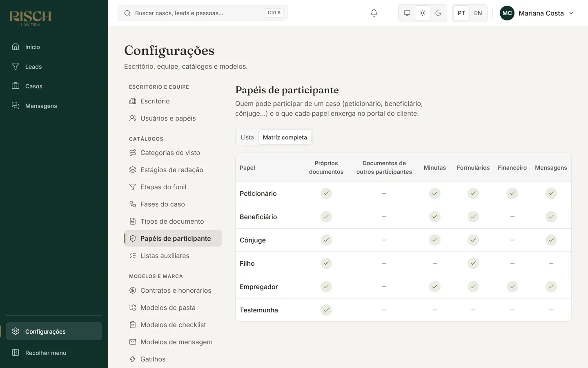Viewport: 588px width, 368px height.
Task: Click the Estágios de redação layers icon
Action: click(133, 170)
